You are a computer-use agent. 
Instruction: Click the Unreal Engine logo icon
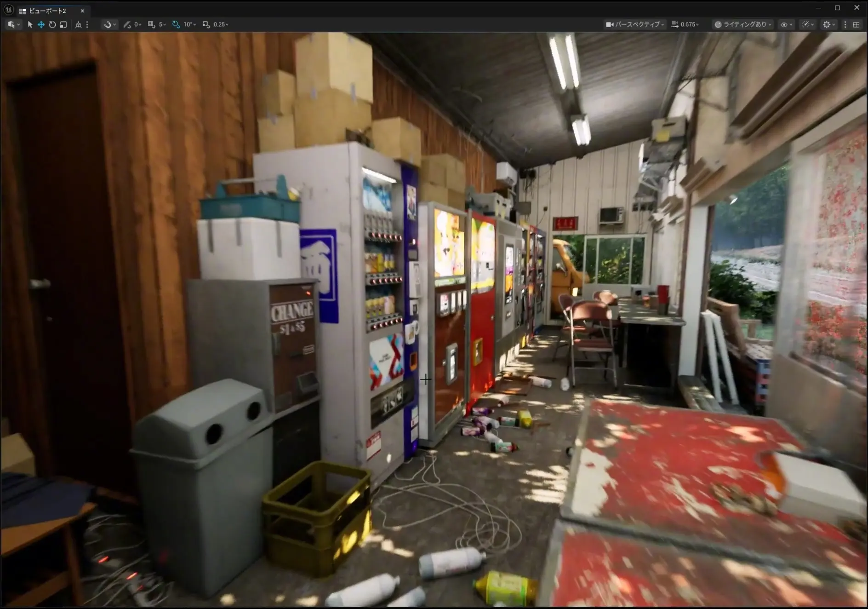pos(8,10)
